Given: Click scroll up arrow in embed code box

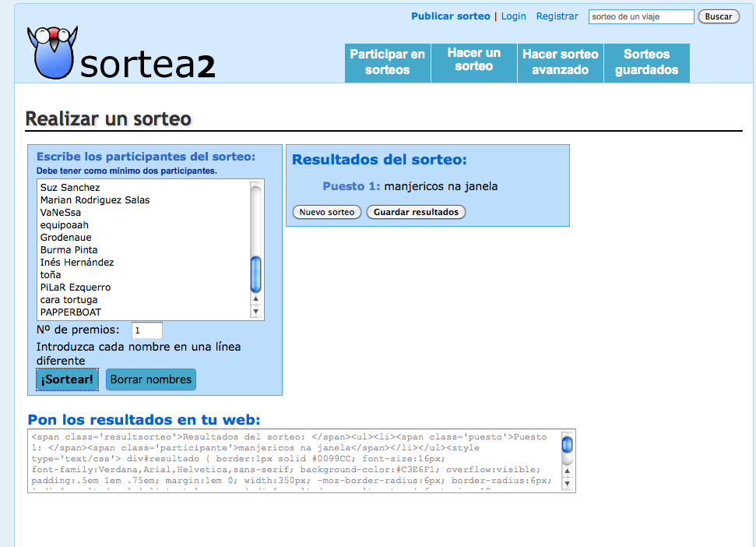Looking at the screenshot, I should point(567,471).
